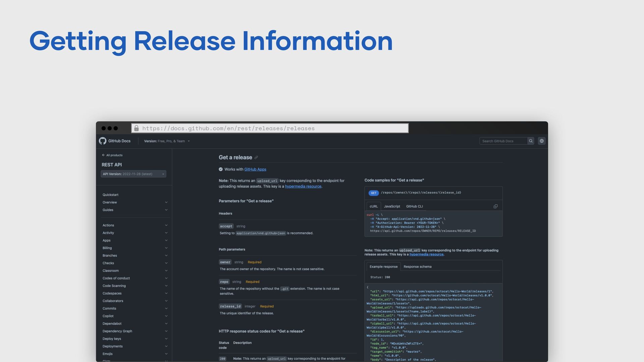This screenshot has height=362, width=644.
Task: Click the Path parameters subheading
Action: coord(232,249)
